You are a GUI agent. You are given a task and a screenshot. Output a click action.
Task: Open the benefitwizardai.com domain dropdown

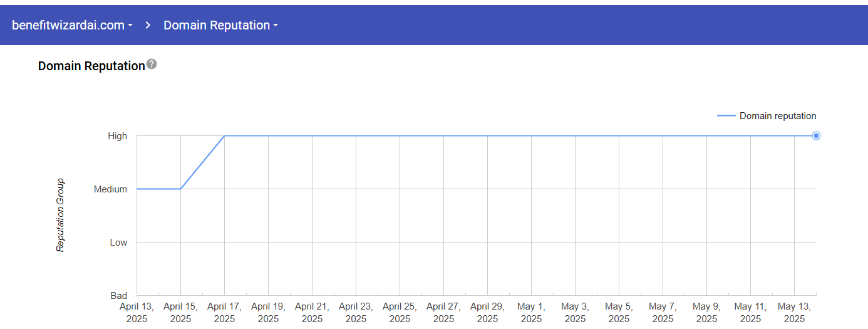pyautogui.click(x=72, y=26)
